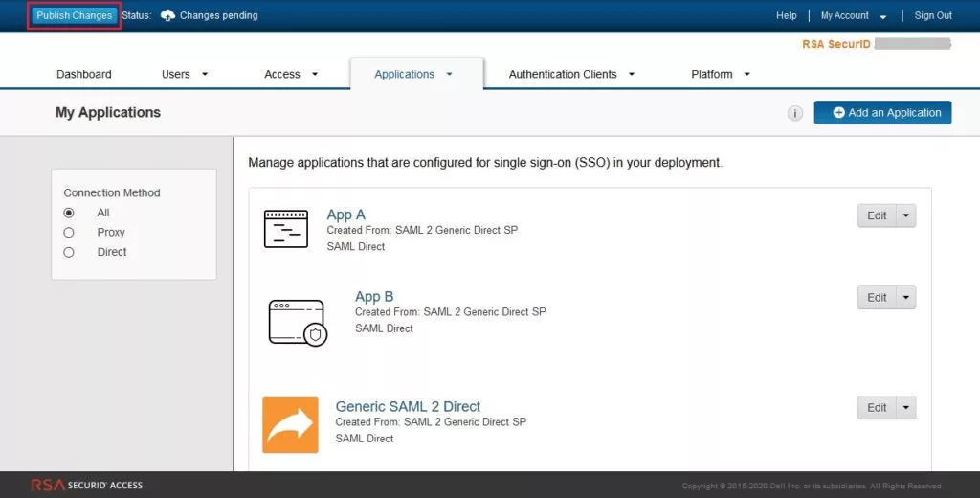Click Created From text under App B
Image resolution: width=980 pixels, height=498 pixels.
[x=451, y=311]
